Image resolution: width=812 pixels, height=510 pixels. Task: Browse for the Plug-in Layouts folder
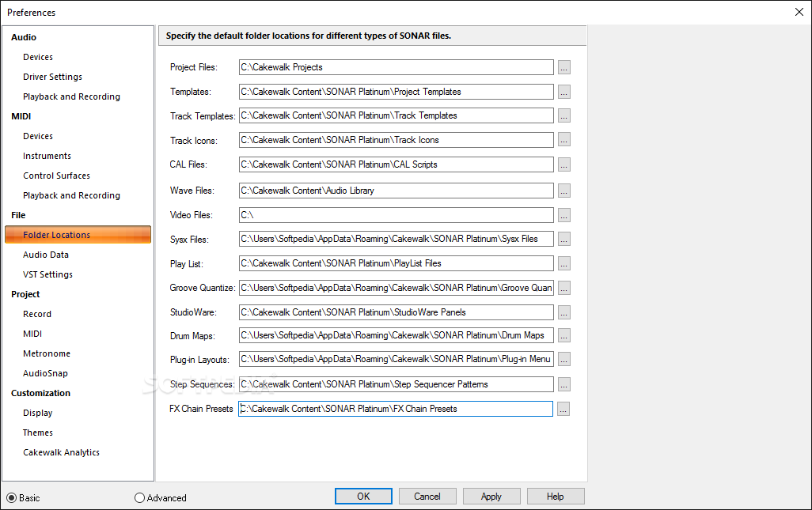(564, 359)
